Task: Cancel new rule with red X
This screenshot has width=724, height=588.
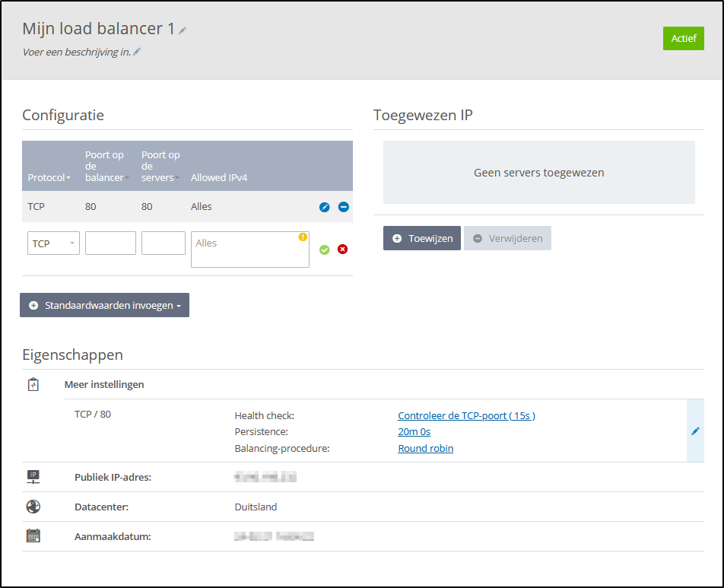Action: pos(342,250)
